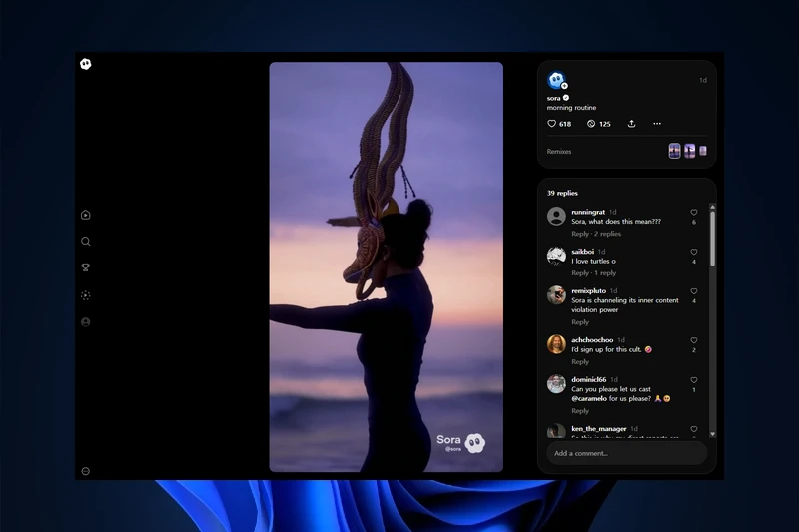The image size is (799, 532).
Task: Open the profile icon in left sidebar
Action: 86,322
